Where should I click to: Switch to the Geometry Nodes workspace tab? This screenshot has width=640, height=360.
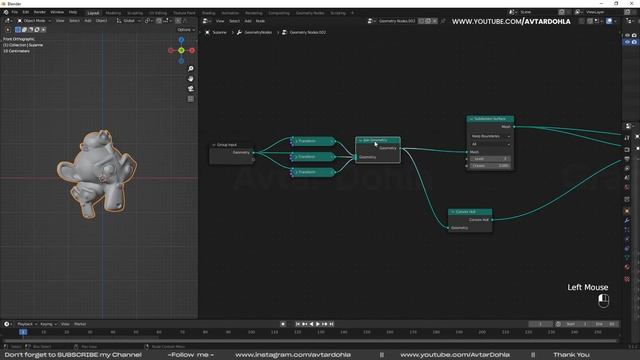click(310, 13)
